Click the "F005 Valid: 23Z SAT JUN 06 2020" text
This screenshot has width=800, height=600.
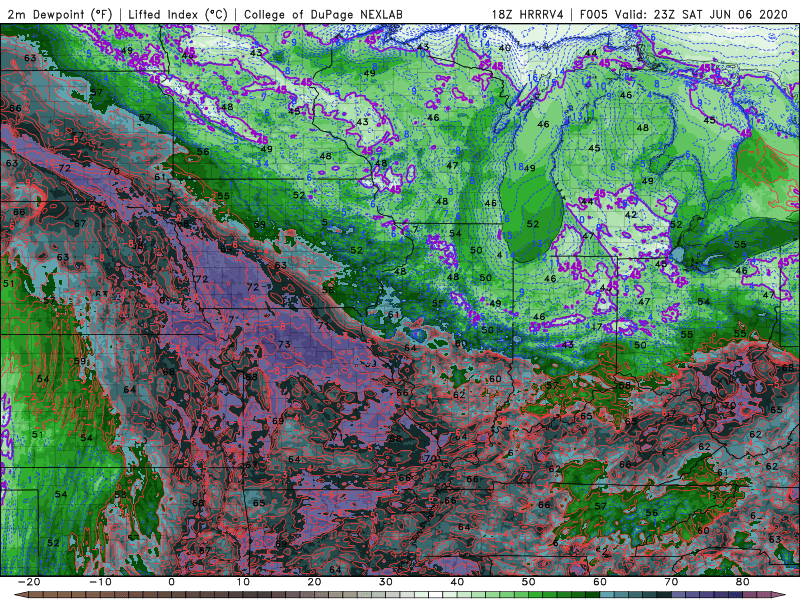(x=684, y=14)
